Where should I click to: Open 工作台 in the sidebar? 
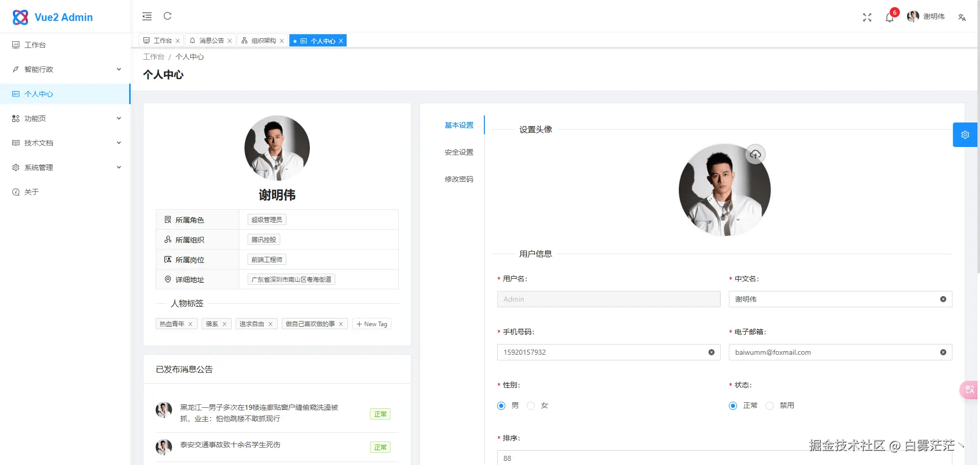click(65, 45)
